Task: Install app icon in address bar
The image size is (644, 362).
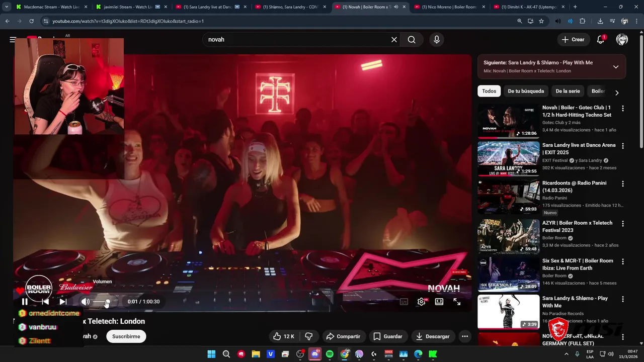Action: (530, 21)
